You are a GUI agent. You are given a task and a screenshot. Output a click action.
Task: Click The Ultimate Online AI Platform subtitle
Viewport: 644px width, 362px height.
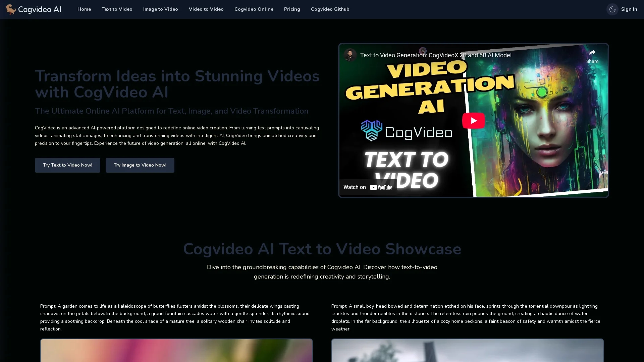(x=171, y=111)
